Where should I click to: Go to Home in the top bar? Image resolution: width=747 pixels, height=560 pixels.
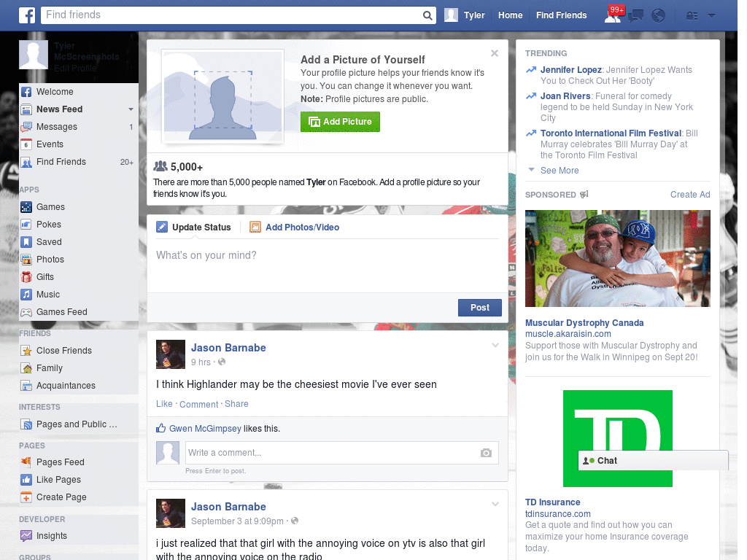pyautogui.click(x=510, y=15)
